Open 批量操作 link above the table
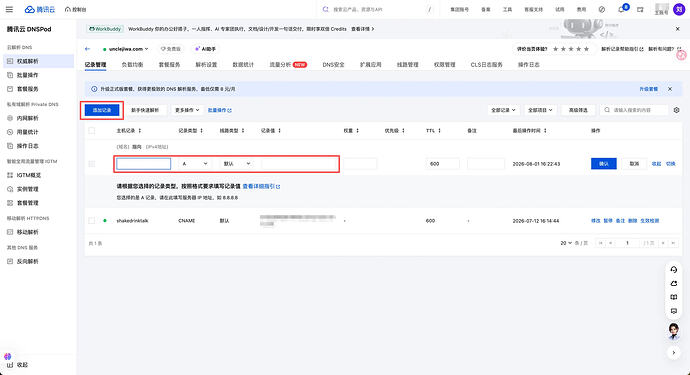This screenshot has height=375, width=690. click(x=220, y=110)
